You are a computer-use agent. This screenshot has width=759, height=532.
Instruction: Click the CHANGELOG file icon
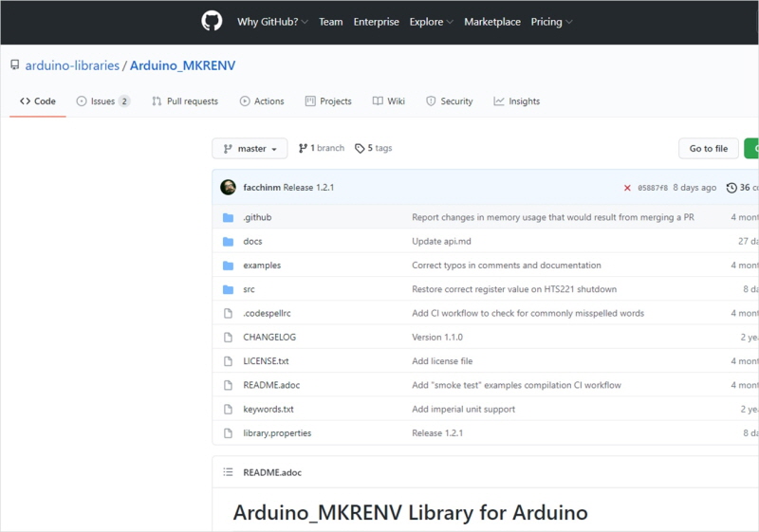pyautogui.click(x=228, y=337)
